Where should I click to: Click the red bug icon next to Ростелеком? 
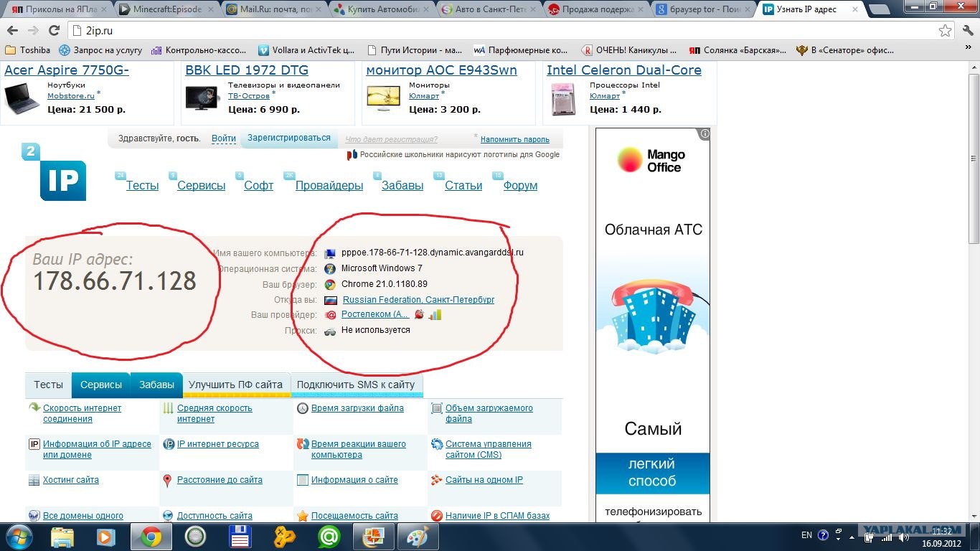[x=419, y=314]
